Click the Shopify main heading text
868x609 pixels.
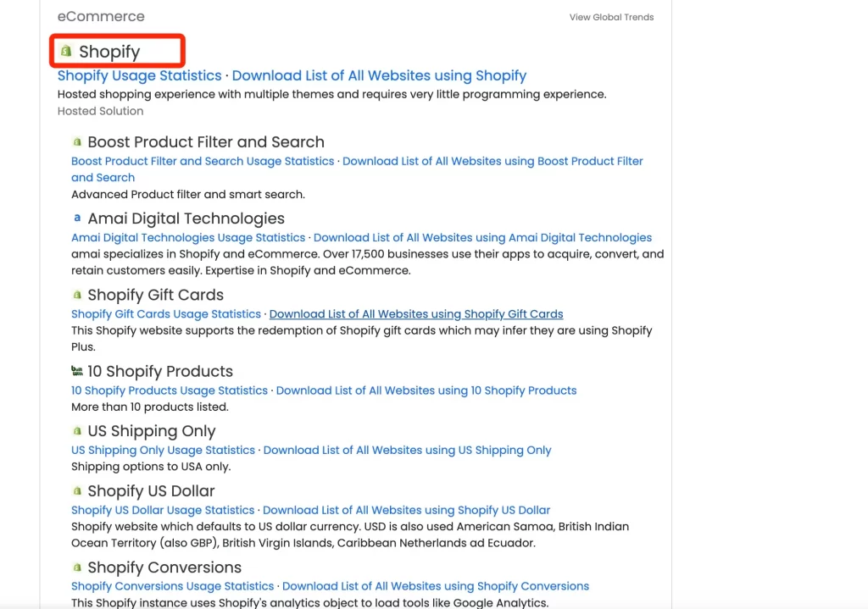(109, 52)
